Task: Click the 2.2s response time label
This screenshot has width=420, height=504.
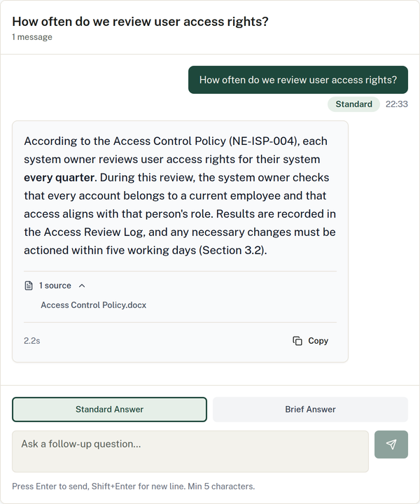Action: click(x=31, y=341)
